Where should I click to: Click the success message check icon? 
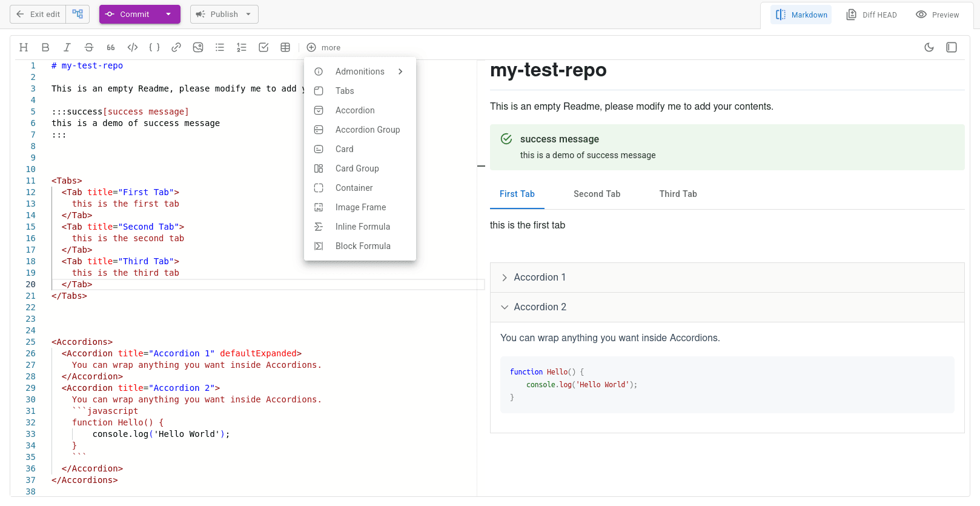pyautogui.click(x=506, y=139)
